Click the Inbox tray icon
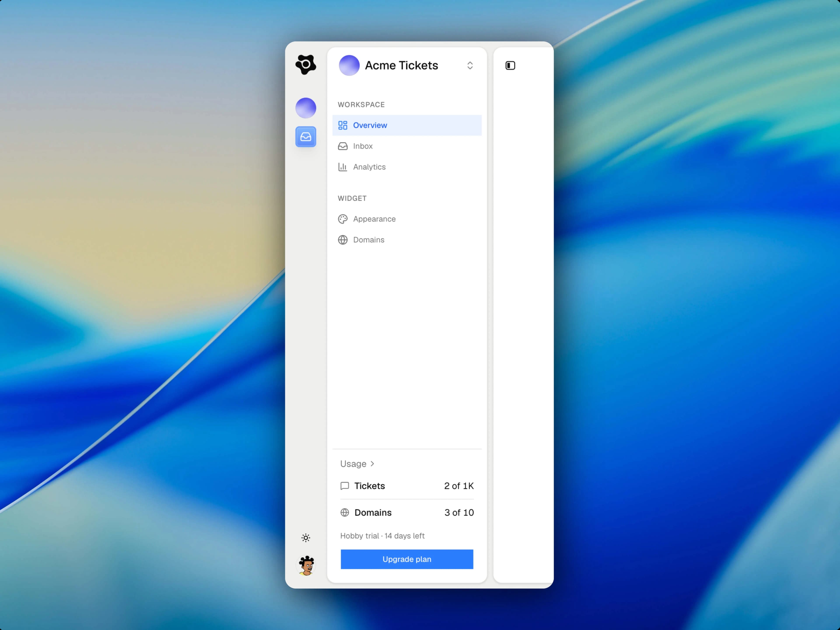Screen dimensions: 840x630 point(343,146)
